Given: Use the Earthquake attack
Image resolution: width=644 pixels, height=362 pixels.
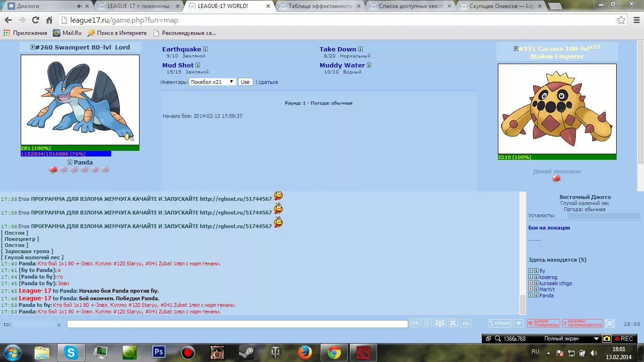Looking at the screenshot, I should point(182,49).
